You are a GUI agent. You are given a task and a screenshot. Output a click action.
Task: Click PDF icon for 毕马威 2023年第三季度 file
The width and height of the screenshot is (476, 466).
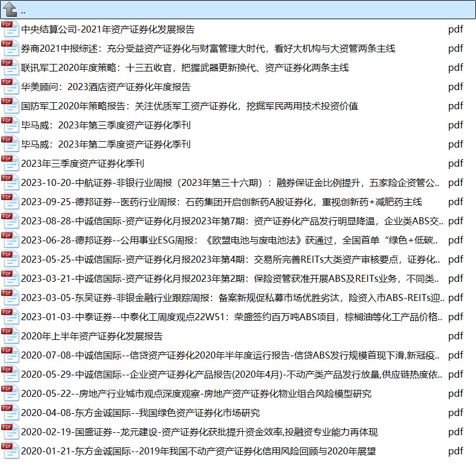pyautogui.click(x=10, y=125)
